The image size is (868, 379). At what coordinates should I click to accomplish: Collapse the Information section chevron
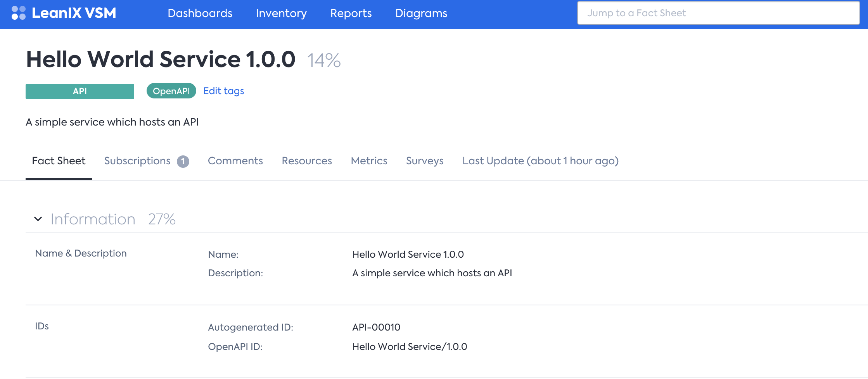click(38, 219)
